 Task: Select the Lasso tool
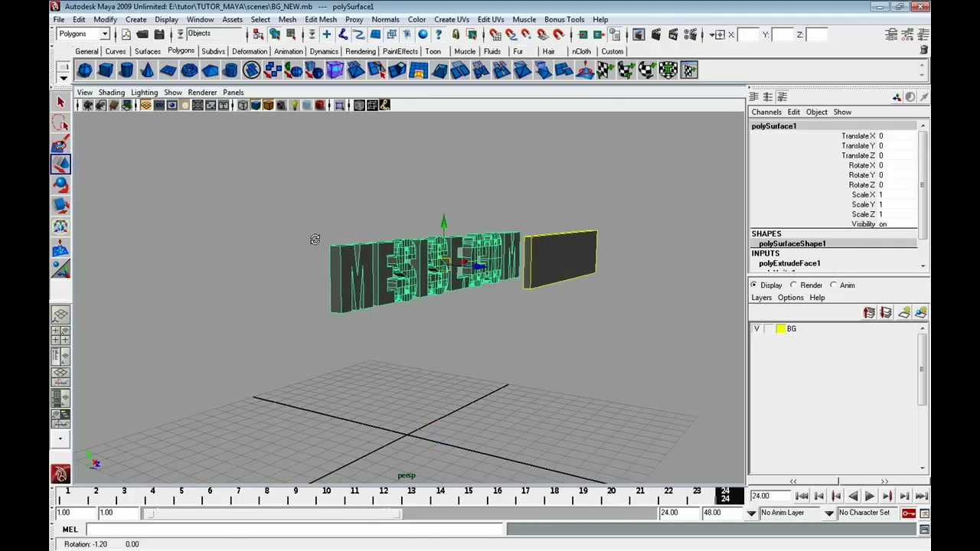[60, 122]
